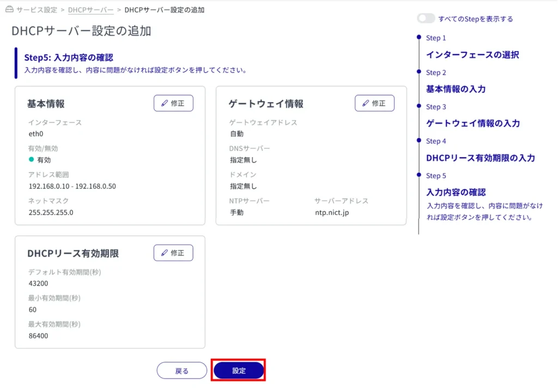Select Step 4 DHCPリース有効期限の入力
This screenshot has height=392, width=558.
pyautogui.click(x=480, y=158)
